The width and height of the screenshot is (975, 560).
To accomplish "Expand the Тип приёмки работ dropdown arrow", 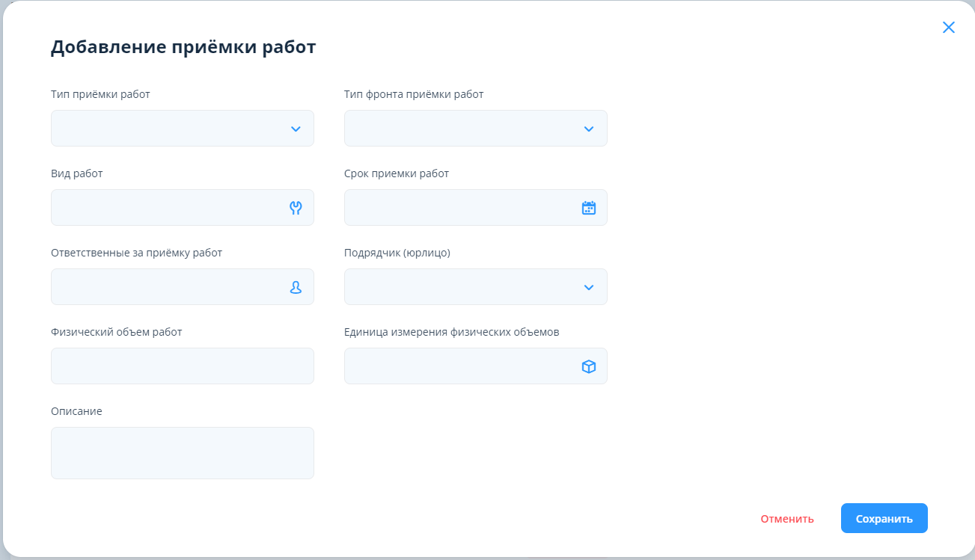I will click(x=296, y=129).
